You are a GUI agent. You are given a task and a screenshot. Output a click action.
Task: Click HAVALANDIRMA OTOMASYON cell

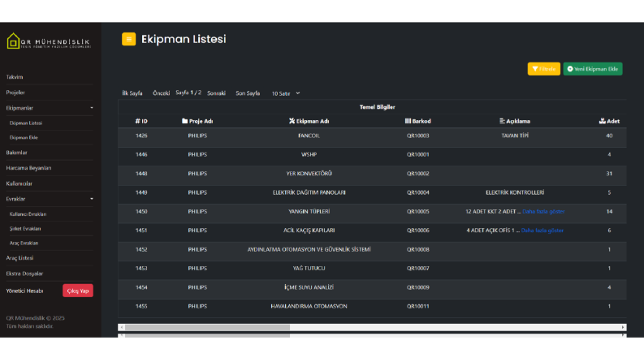click(309, 306)
